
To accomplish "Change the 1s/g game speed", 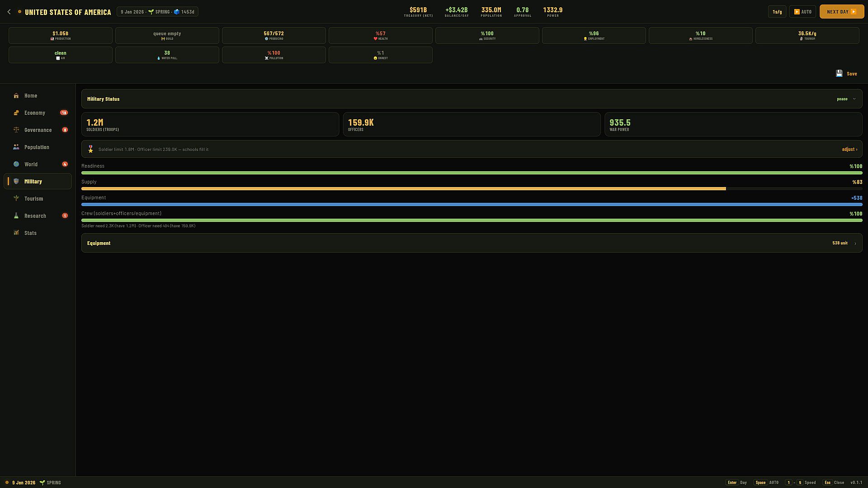I will [777, 12].
